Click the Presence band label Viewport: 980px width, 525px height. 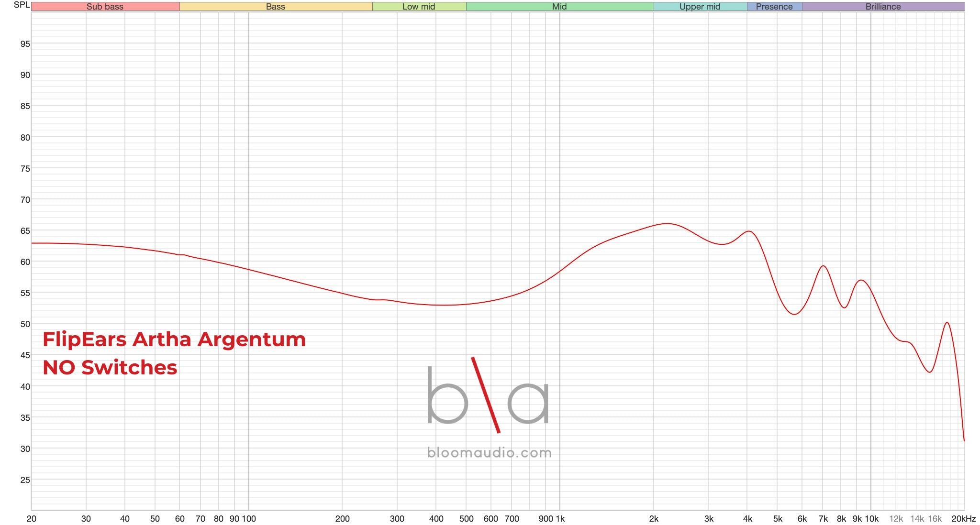(774, 7)
